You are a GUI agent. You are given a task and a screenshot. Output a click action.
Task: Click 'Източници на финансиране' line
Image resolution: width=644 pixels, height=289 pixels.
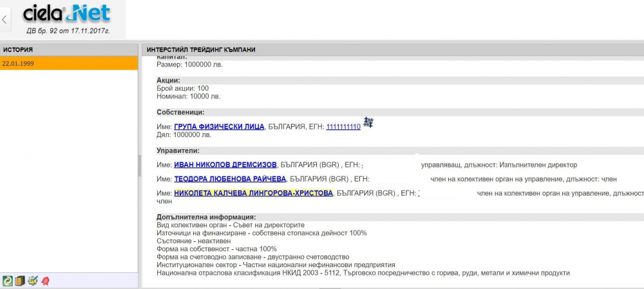pyautogui.click(x=261, y=233)
